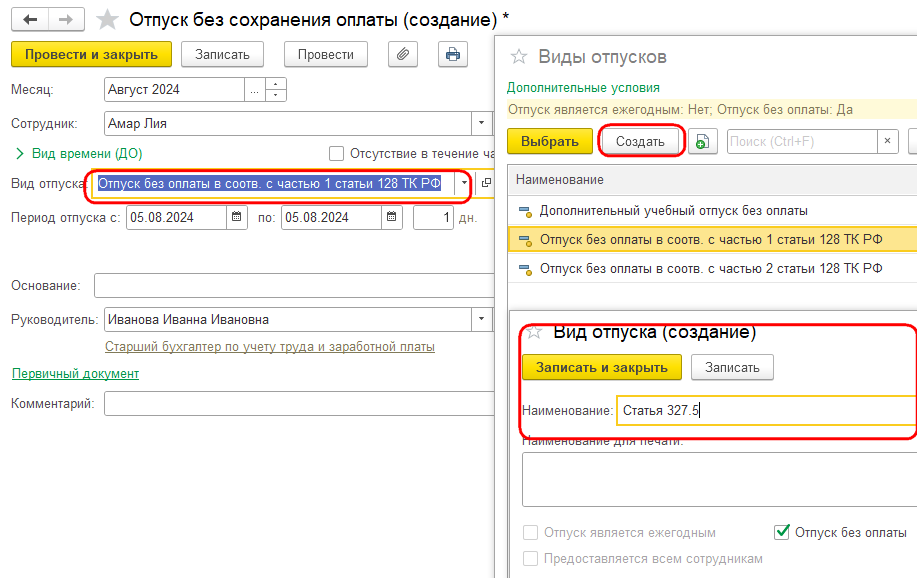Click the Наименование field with Статья 327.5
The height and width of the screenshot is (578, 917).
point(767,410)
